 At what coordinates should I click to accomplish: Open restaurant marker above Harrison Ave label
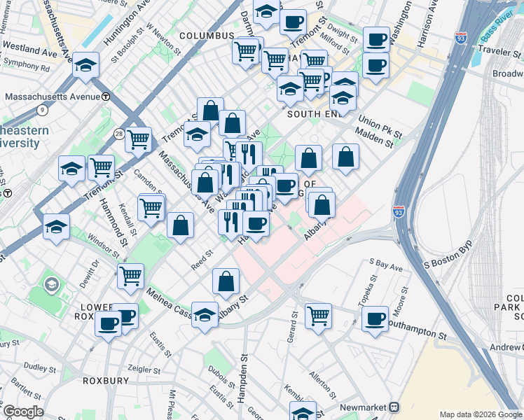[231, 223]
